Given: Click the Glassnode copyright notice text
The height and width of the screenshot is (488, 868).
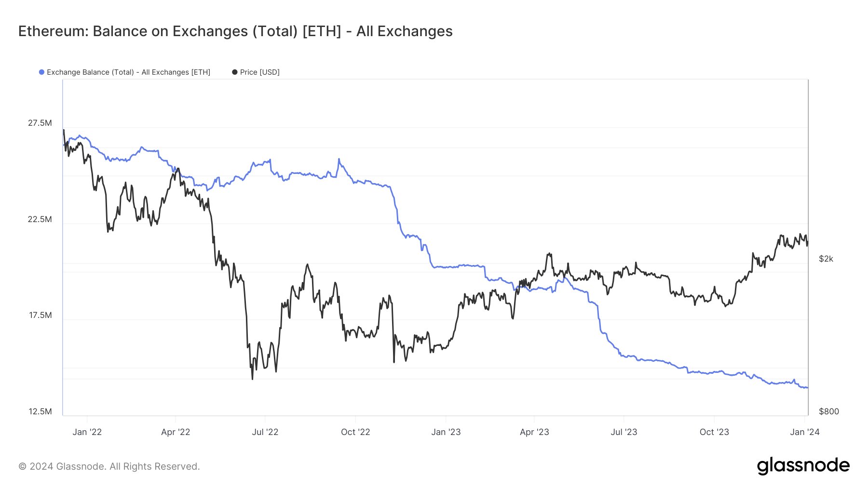Looking at the screenshot, I should (x=109, y=466).
